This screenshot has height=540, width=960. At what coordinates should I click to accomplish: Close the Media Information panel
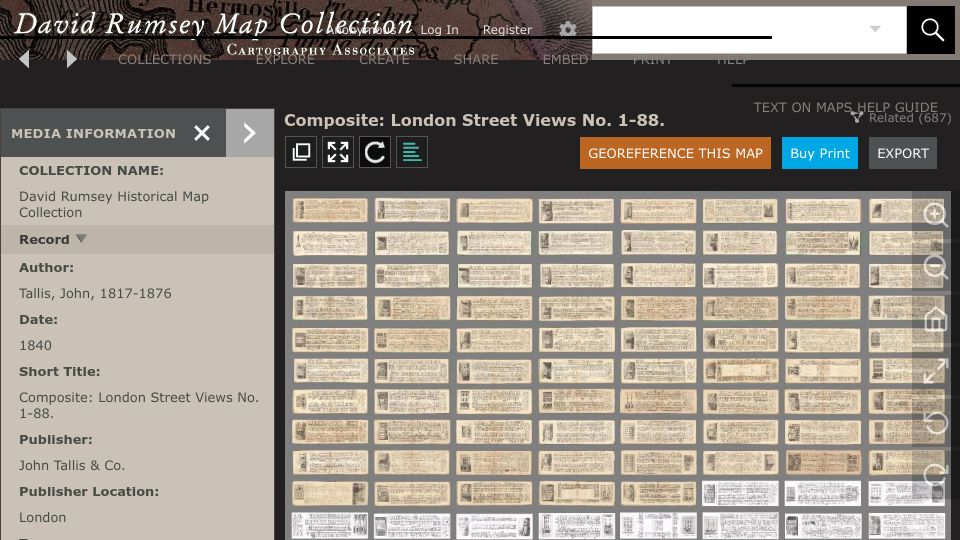pyautogui.click(x=202, y=133)
